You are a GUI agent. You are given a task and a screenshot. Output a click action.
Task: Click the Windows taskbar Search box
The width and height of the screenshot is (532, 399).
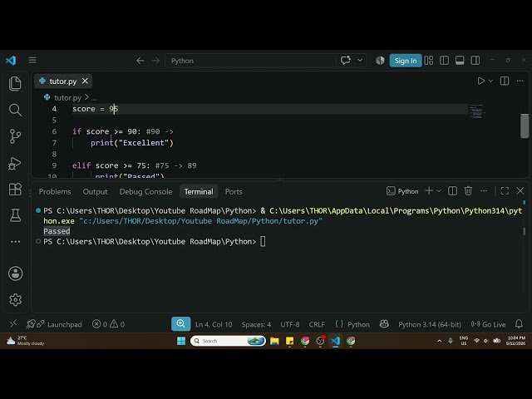(x=228, y=341)
